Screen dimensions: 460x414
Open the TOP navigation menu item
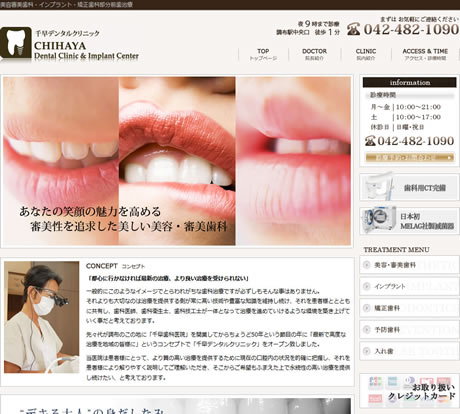(263, 54)
